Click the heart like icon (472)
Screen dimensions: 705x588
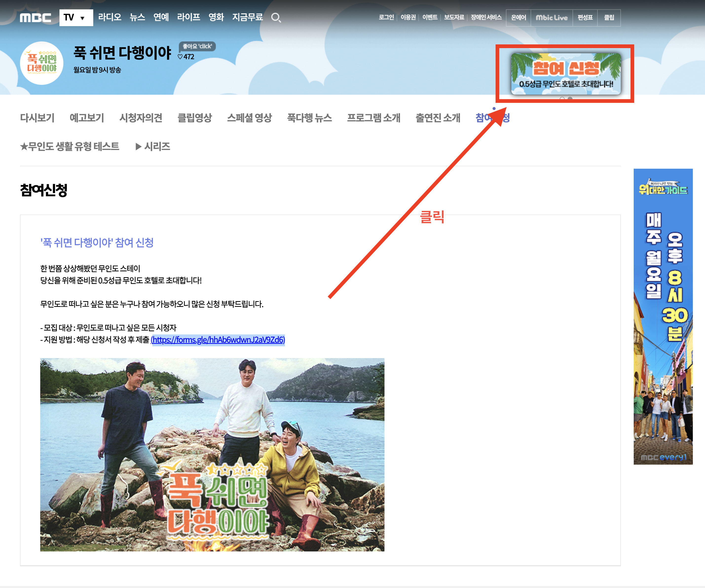[180, 57]
